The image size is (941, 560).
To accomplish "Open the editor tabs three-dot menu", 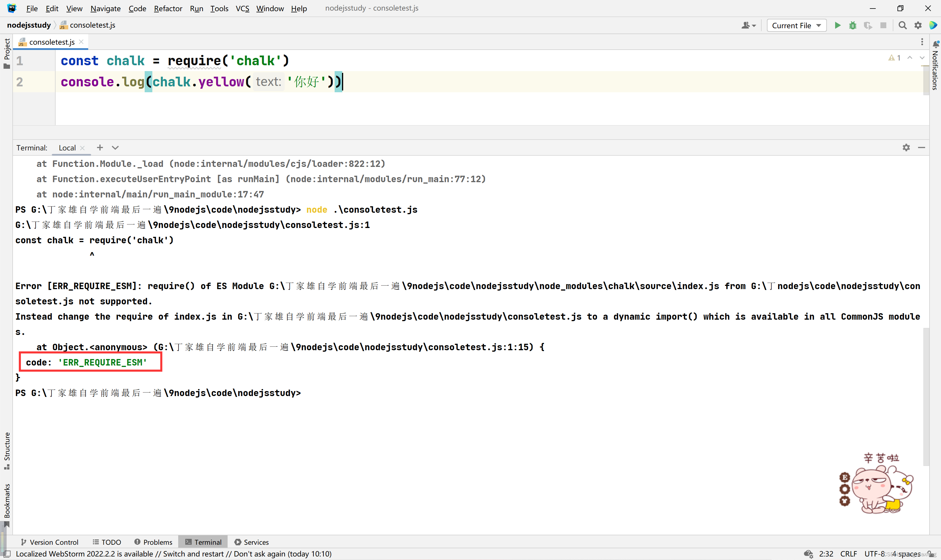I will pyautogui.click(x=922, y=42).
